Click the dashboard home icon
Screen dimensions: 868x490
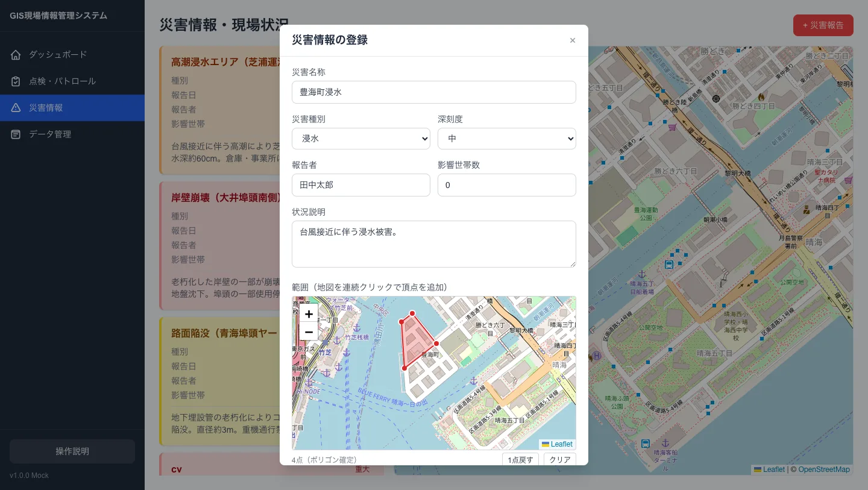coord(16,55)
